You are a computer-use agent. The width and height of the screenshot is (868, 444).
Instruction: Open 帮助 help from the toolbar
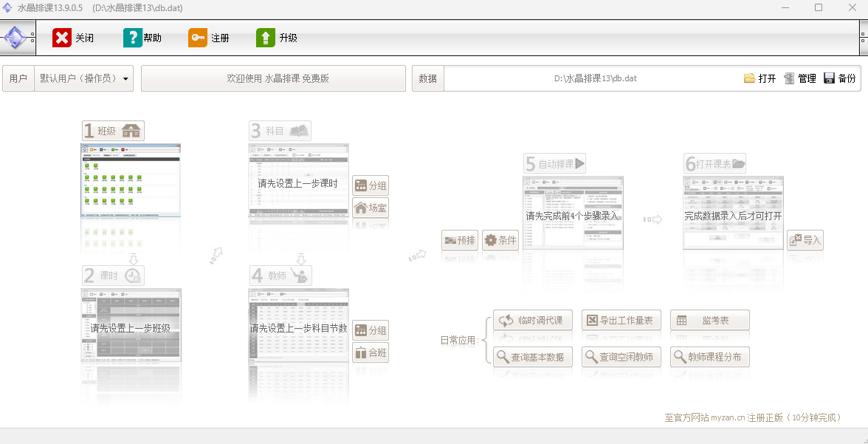[x=132, y=38]
